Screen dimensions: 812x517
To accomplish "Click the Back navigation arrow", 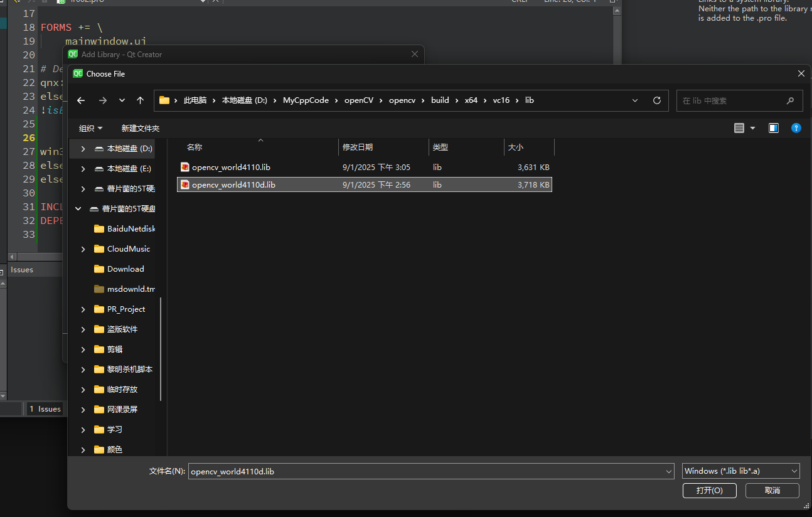I will (x=81, y=100).
